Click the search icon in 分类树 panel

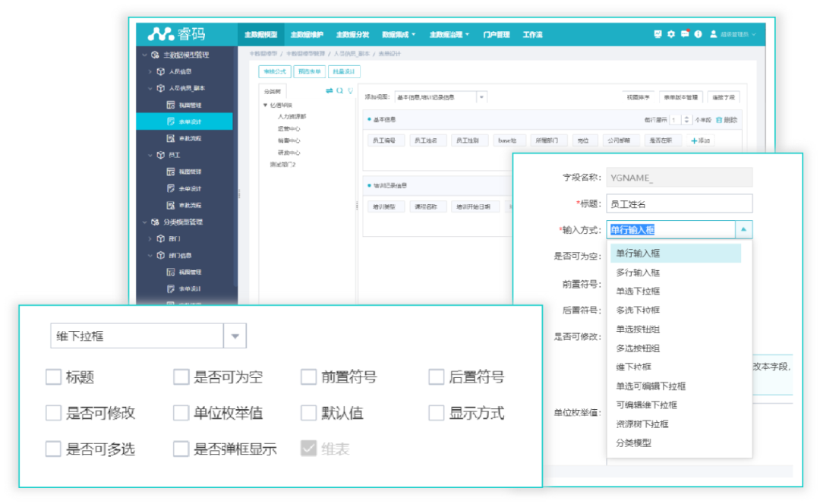point(339,90)
